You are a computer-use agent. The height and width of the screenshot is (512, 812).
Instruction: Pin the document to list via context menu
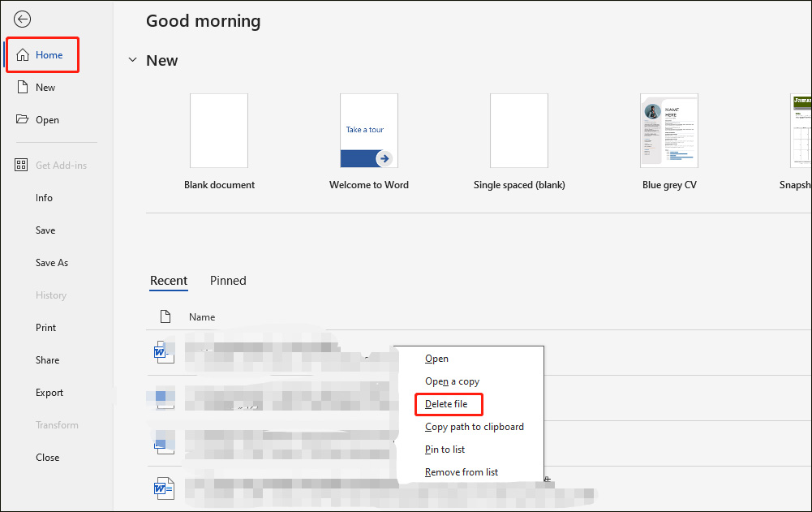point(445,450)
